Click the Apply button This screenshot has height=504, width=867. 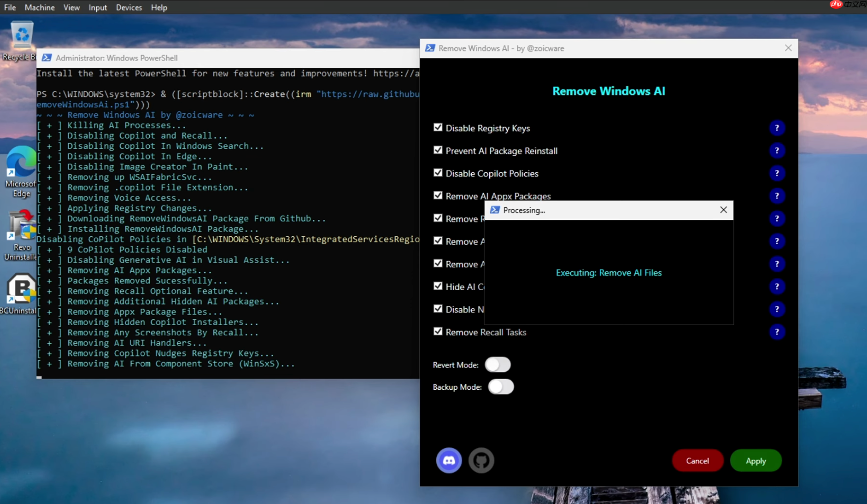756,460
